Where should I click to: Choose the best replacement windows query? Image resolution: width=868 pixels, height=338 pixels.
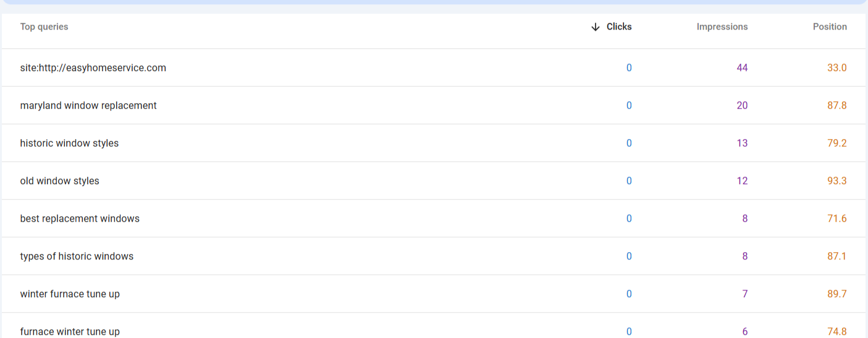(80, 219)
